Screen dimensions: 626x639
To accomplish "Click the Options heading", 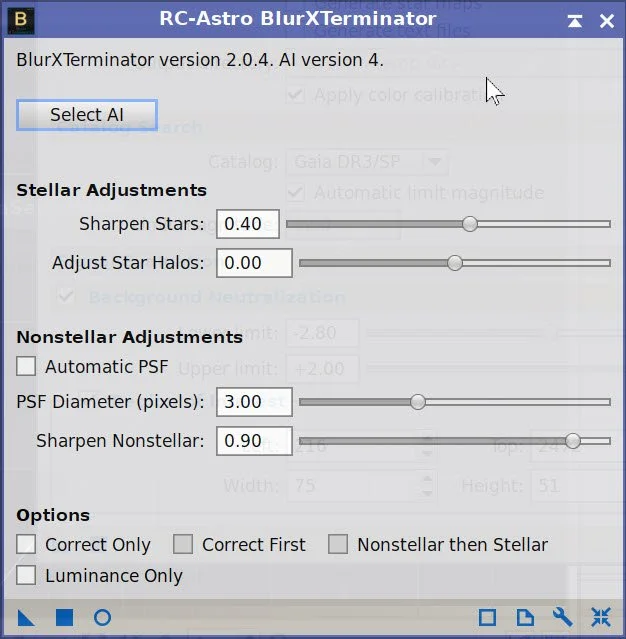I will click(x=53, y=516).
